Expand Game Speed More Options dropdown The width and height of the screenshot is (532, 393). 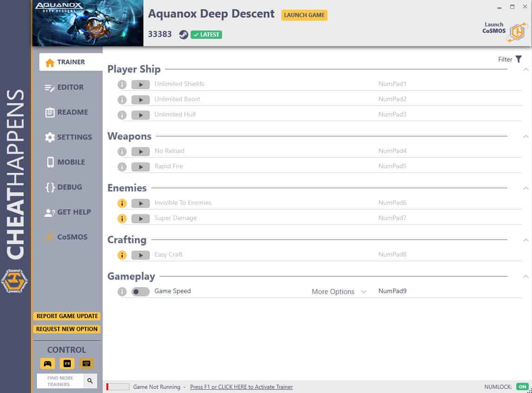[339, 292]
